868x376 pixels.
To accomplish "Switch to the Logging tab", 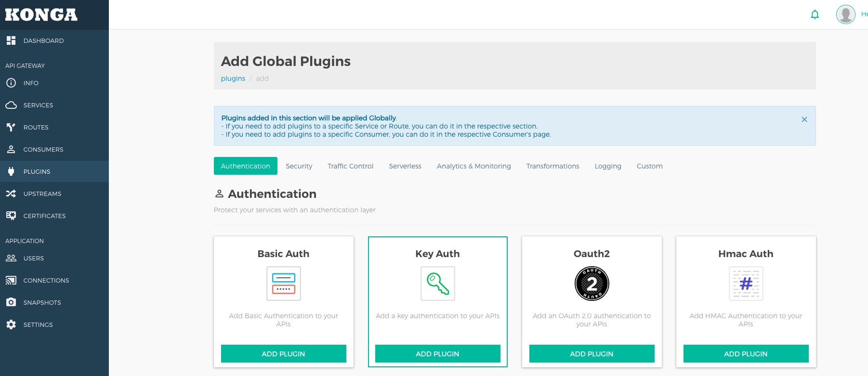I will click(x=608, y=166).
